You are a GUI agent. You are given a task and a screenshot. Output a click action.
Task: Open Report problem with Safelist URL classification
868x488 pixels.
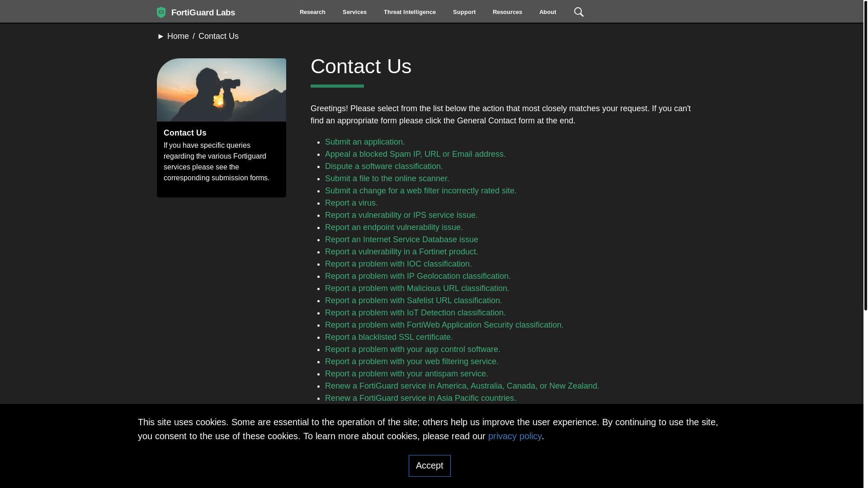point(413,300)
